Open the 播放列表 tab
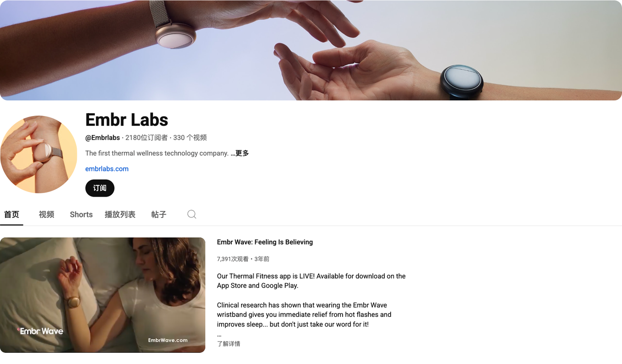This screenshot has width=622, height=364. [120, 215]
